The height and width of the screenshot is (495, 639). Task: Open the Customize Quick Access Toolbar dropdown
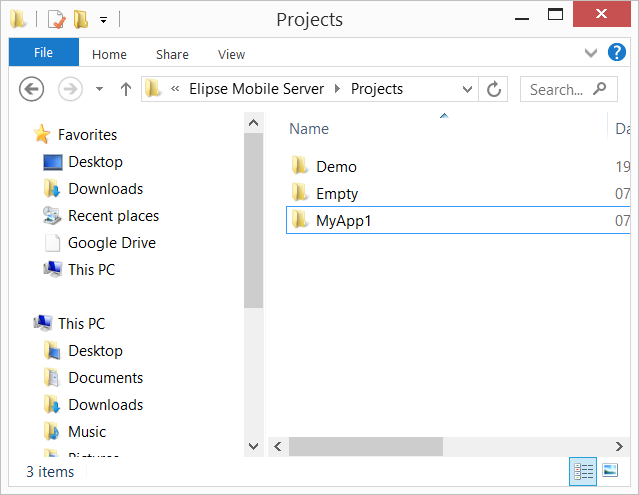point(104,20)
